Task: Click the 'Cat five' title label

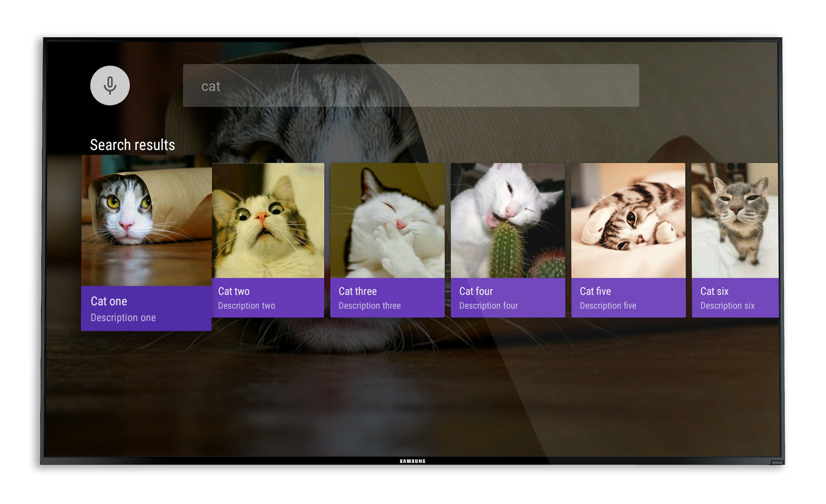Action: [x=595, y=291]
